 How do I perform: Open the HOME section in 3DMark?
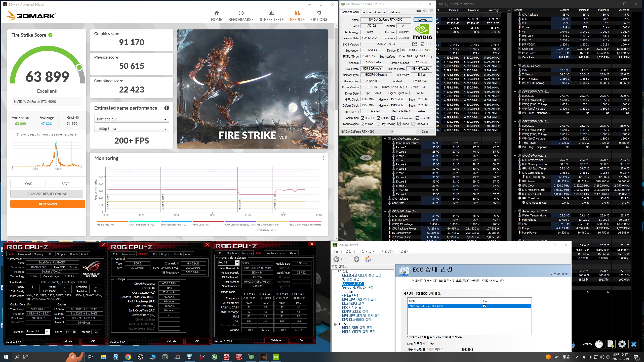(x=216, y=16)
